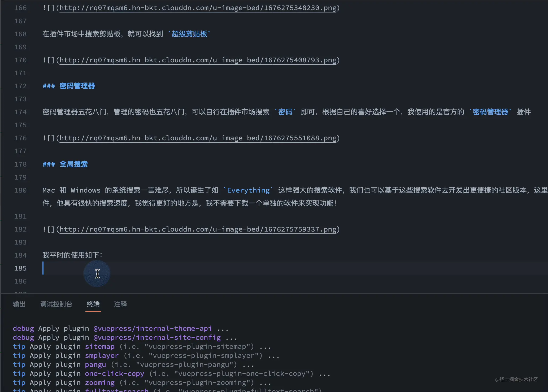
Task: Click the 我平时的使用如下 text line
Action: (72, 255)
